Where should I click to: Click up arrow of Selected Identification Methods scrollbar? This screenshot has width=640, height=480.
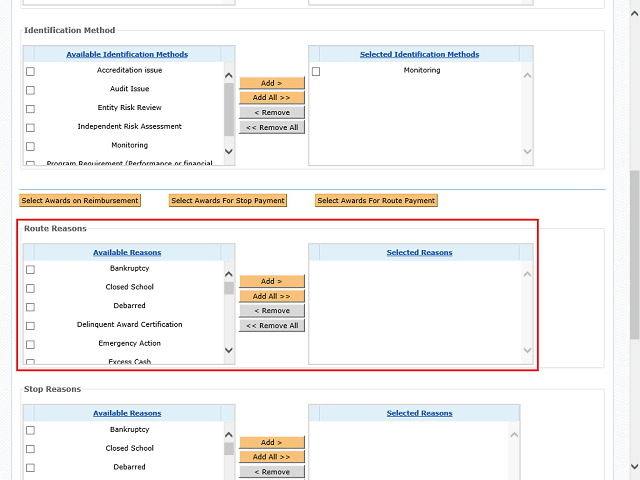point(527,76)
